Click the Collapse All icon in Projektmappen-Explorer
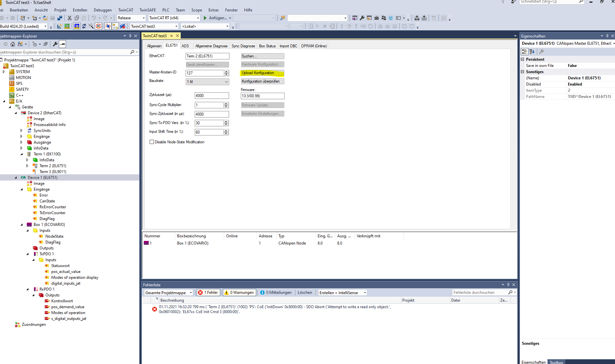Viewport: 615px width, 364px height. [x=45, y=44]
